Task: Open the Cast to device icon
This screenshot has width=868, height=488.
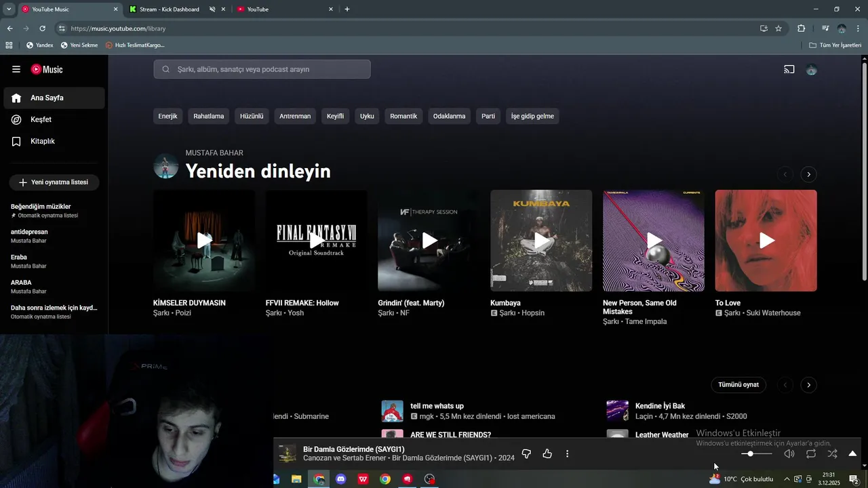Action: tap(789, 69)
